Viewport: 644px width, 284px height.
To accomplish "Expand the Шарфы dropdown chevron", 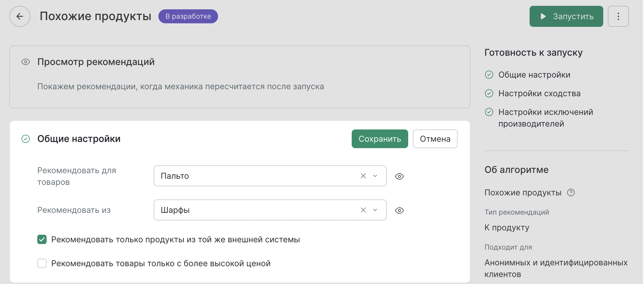I will point(375,210).
